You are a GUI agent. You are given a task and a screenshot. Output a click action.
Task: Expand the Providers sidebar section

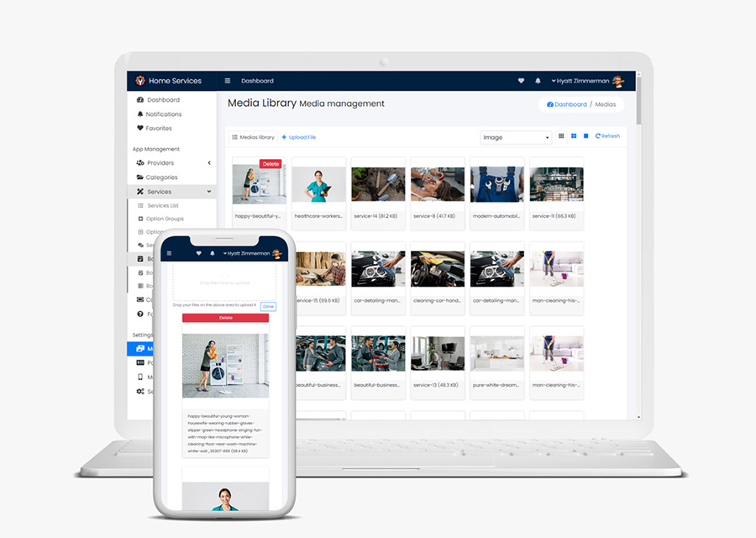(172, 163)
